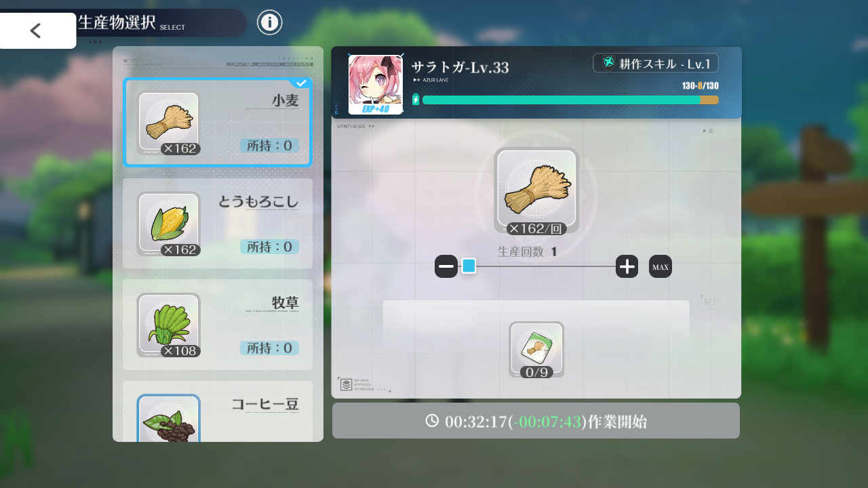868x488 pixels.
Task: Select the とうもろこし corn item card
Action: click(x=218, y=224)
